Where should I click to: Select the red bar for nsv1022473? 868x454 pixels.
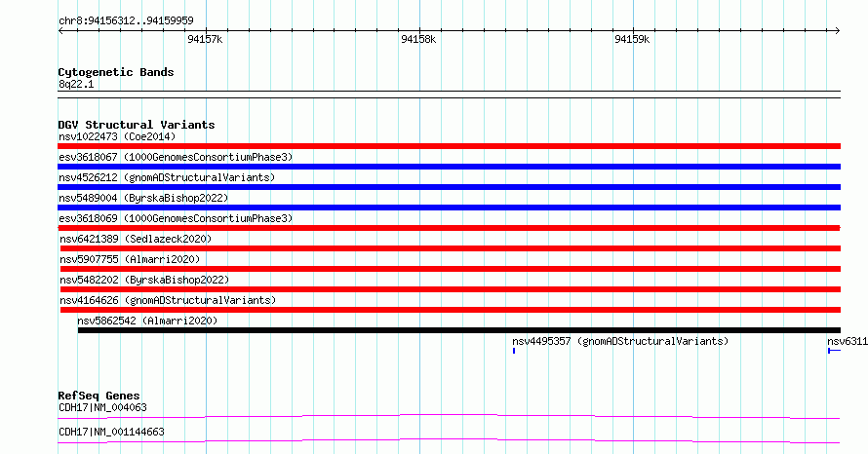(x=449, y=146)
